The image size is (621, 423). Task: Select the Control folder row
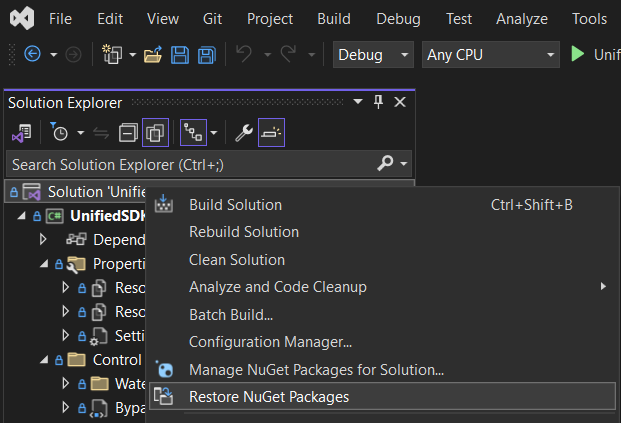(76, 360)
